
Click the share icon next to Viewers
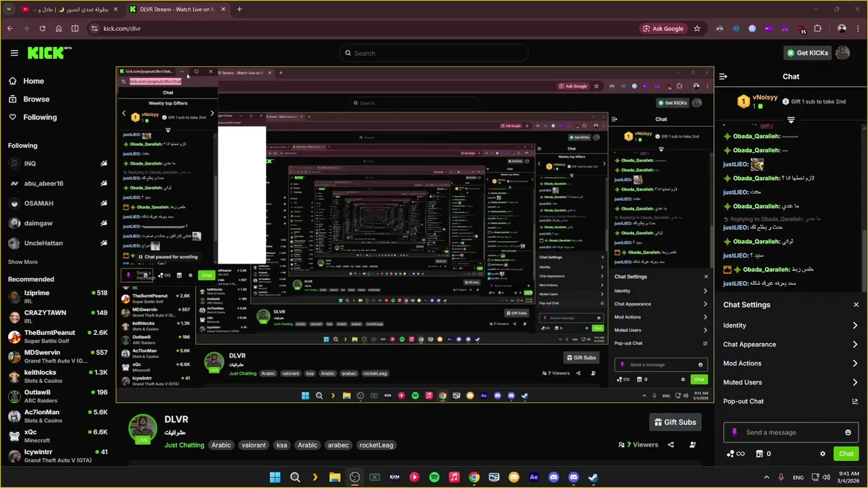coord(671,445)
